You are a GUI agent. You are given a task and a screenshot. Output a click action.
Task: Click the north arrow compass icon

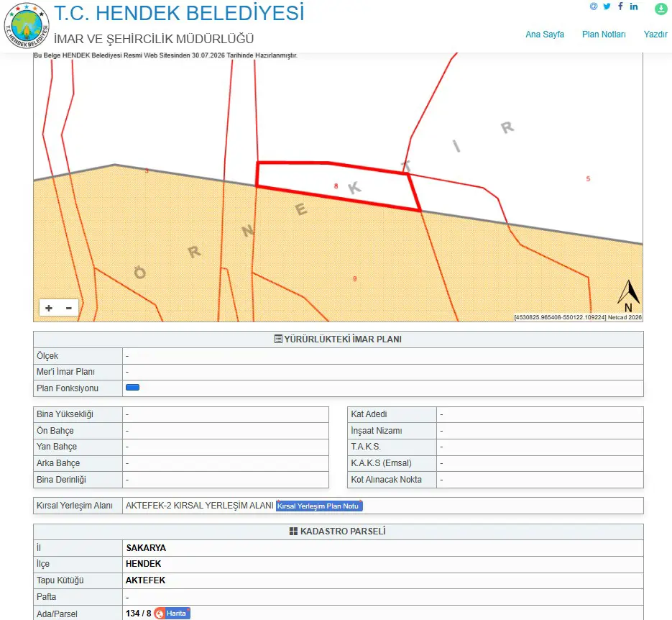[628, 296]
